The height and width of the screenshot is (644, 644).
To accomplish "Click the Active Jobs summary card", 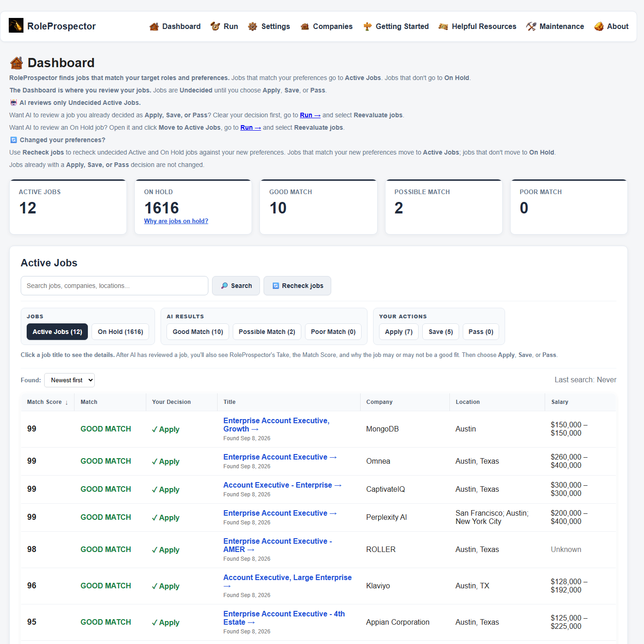I will point(68,207).
